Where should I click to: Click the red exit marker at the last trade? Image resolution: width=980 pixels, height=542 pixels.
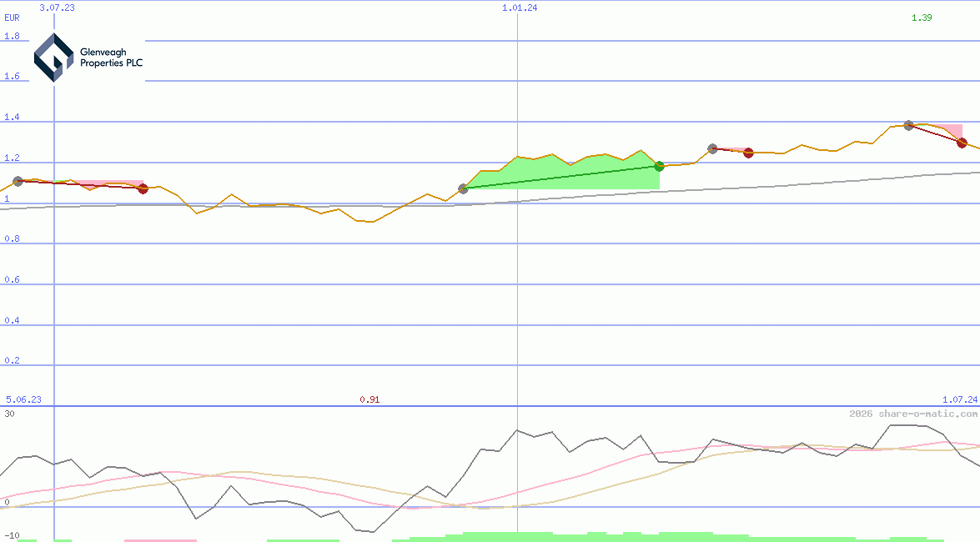962,143
